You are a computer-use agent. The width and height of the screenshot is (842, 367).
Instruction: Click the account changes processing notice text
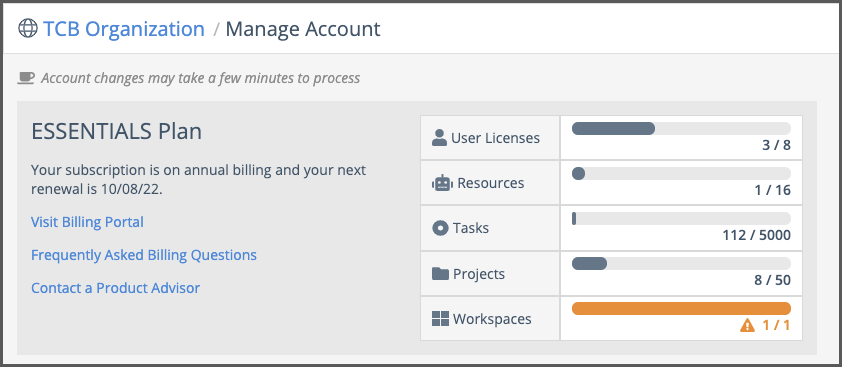pos(200,78)
